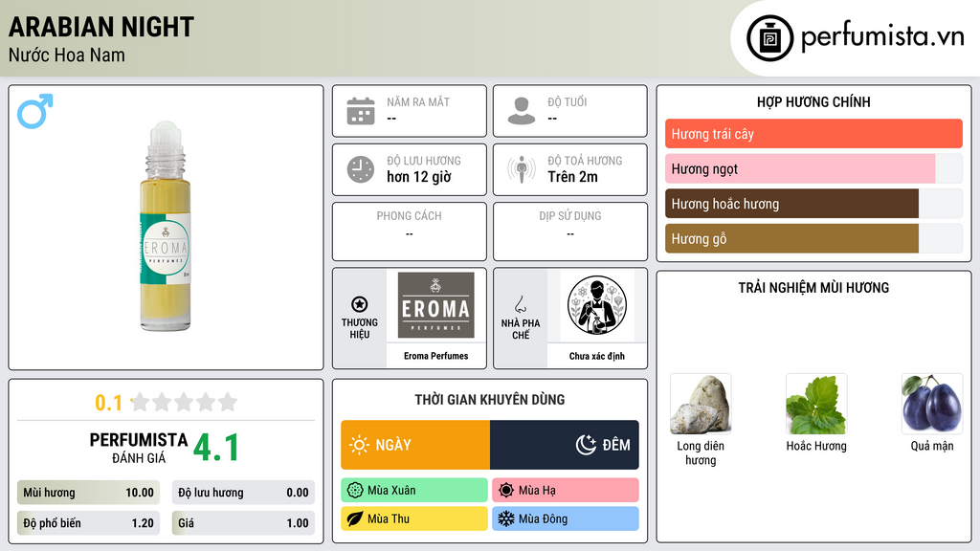Click the Độ lưu hương 0.00 score
Viewport: 980px width, 551px height.
(x=243, y=493)
